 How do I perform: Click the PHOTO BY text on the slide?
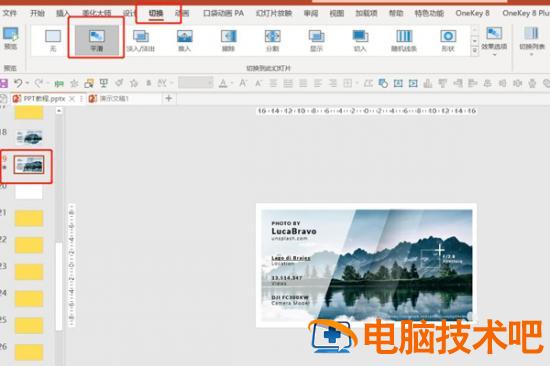pyautogui.click(x=286, y=223)
